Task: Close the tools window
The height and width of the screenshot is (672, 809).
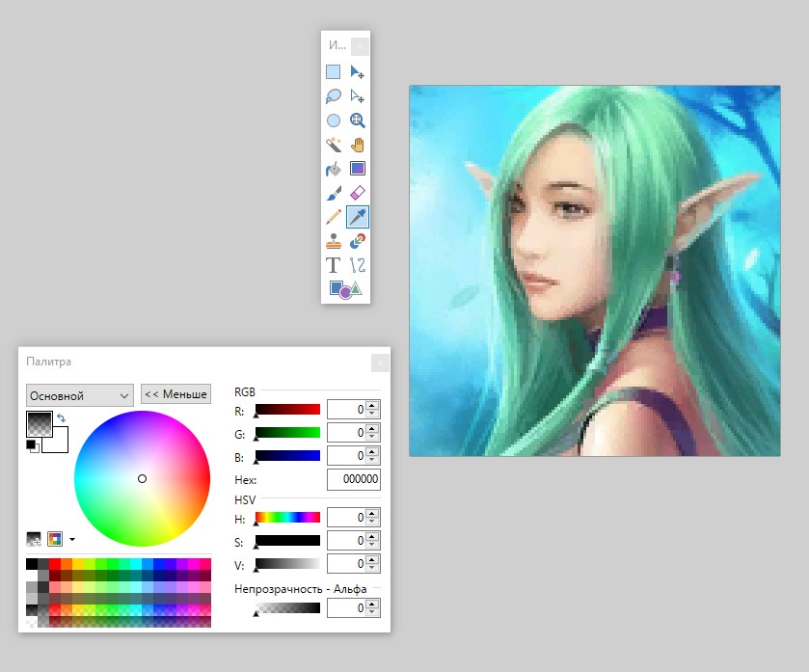Action: pyautogui.click(x=360, y=46)
